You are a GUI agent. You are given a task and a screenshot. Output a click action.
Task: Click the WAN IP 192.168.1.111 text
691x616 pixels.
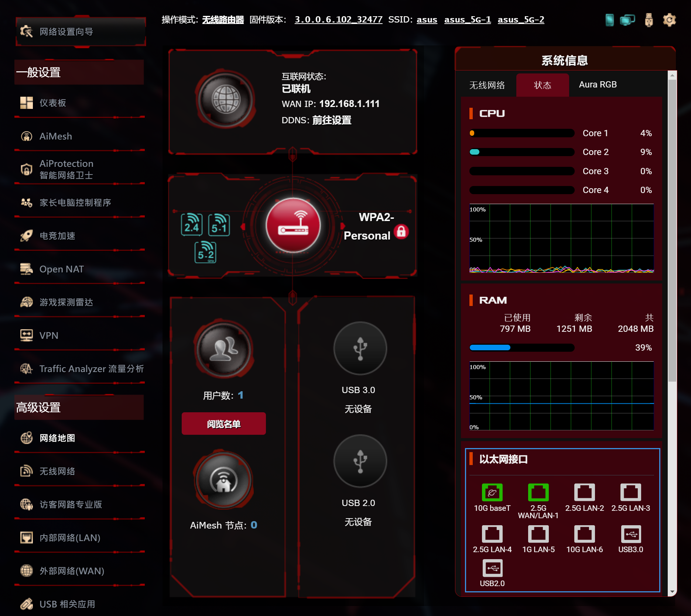pos(349,104)
